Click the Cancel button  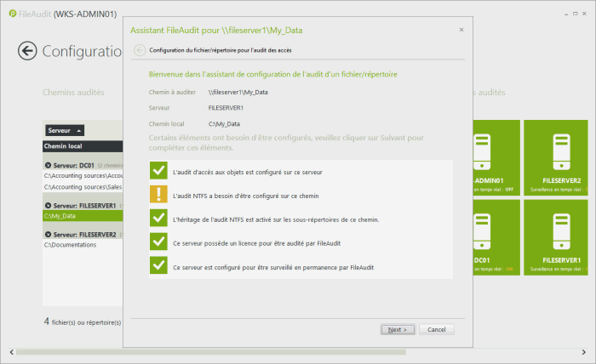click(437, 329)
